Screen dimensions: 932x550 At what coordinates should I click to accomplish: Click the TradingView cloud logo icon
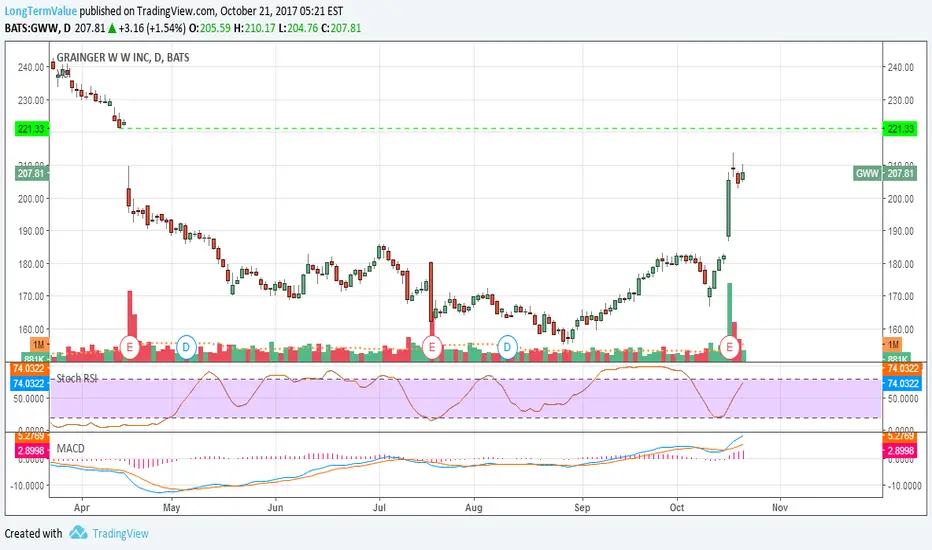coord(78,533)
